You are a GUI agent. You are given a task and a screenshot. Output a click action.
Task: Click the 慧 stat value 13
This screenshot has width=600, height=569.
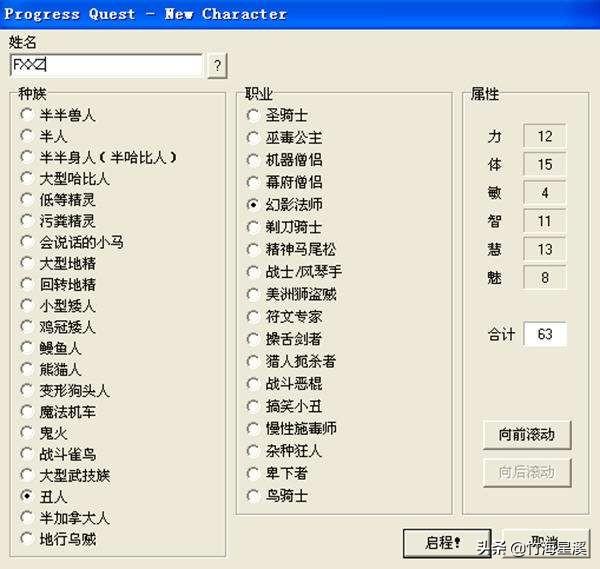click(x=545, y=249)
